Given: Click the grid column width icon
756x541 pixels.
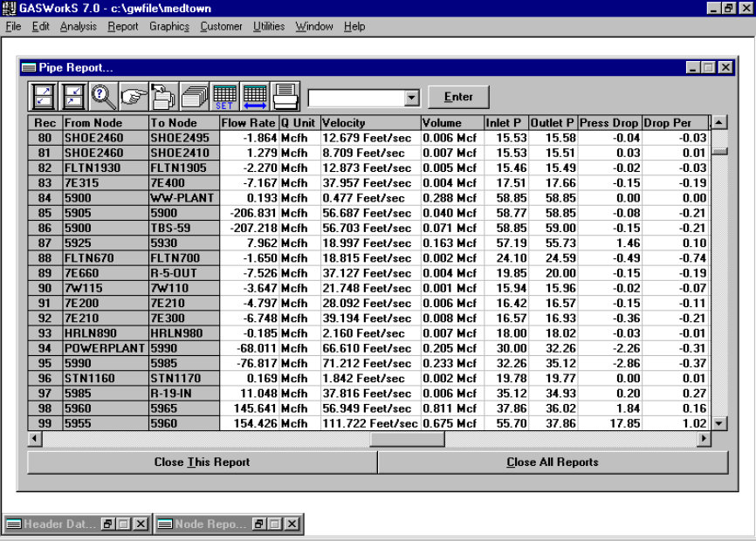Looking at the screenshot, I should pos(254,96).
